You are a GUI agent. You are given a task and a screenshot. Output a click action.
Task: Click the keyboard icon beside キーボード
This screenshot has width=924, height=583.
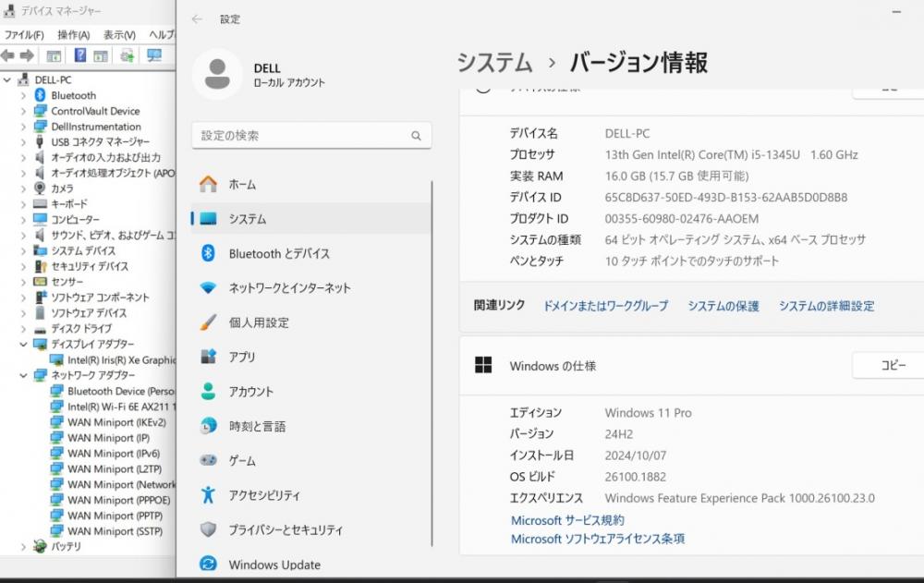[40, 204]
